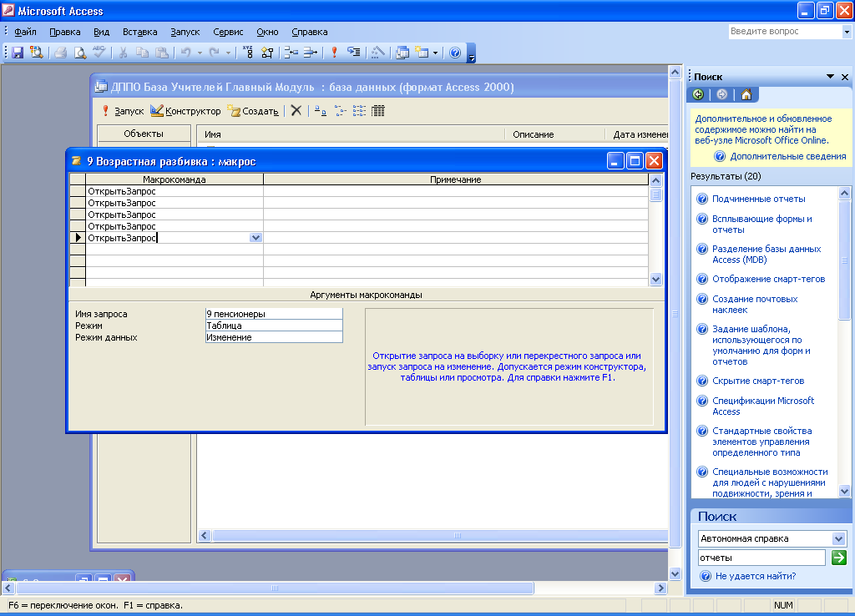The height and width of the screenshot is (616, 855).
Task: Click the Примечание column header
Action: click(x=456, y=179)
